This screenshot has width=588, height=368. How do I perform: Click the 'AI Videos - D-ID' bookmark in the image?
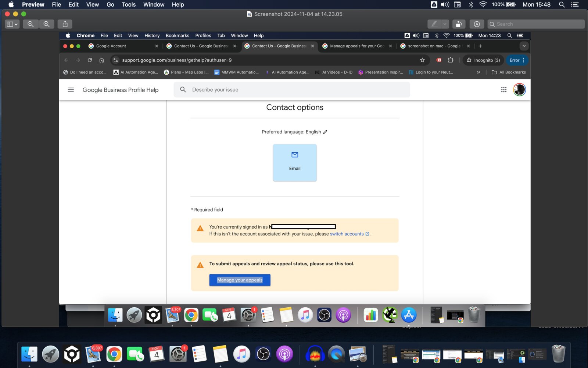click(x=334, y=72)
